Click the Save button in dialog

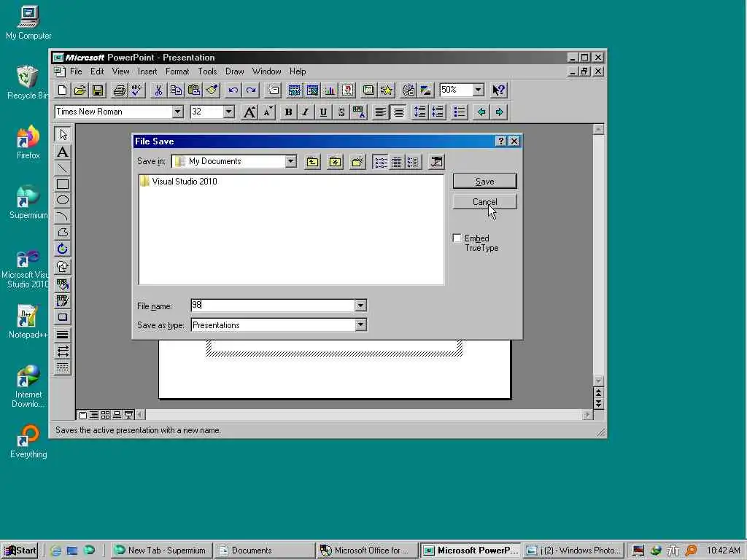coord(484,182)
